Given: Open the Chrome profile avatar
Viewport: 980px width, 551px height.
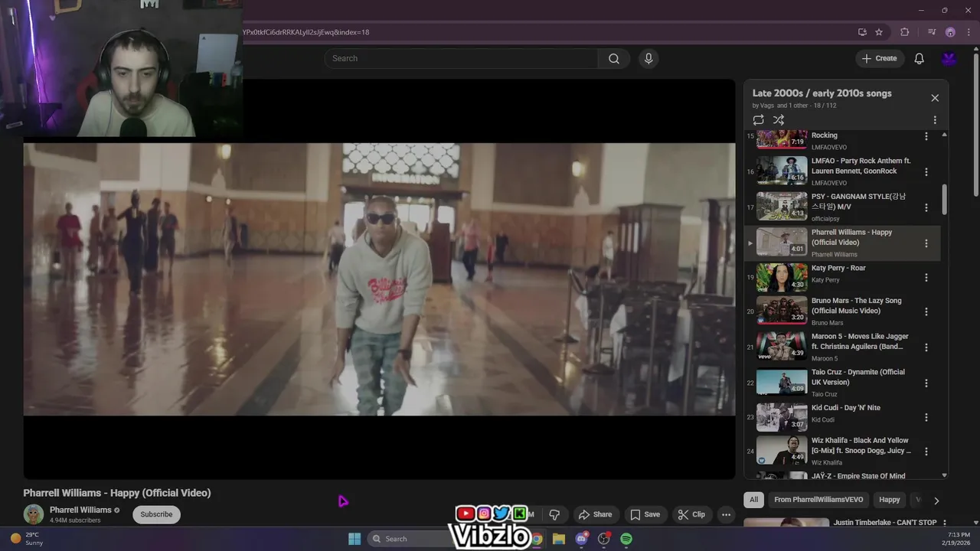Looking at the screenshot, I should [950, 32].
